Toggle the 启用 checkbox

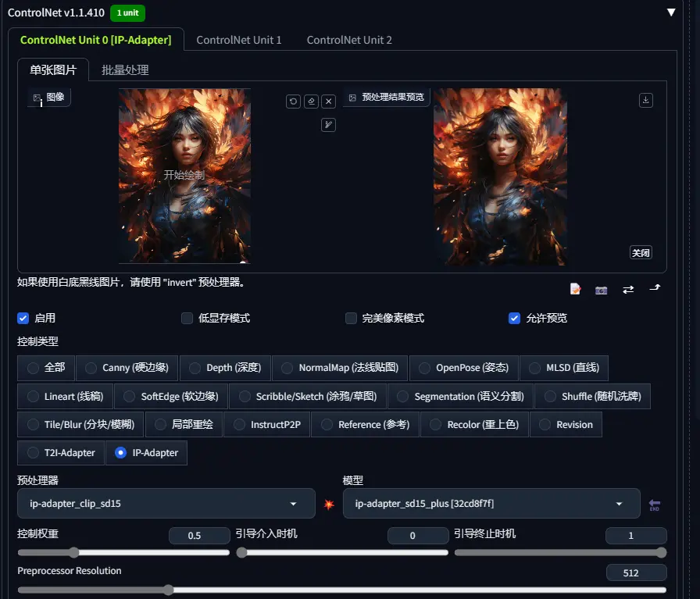(23, 319)
